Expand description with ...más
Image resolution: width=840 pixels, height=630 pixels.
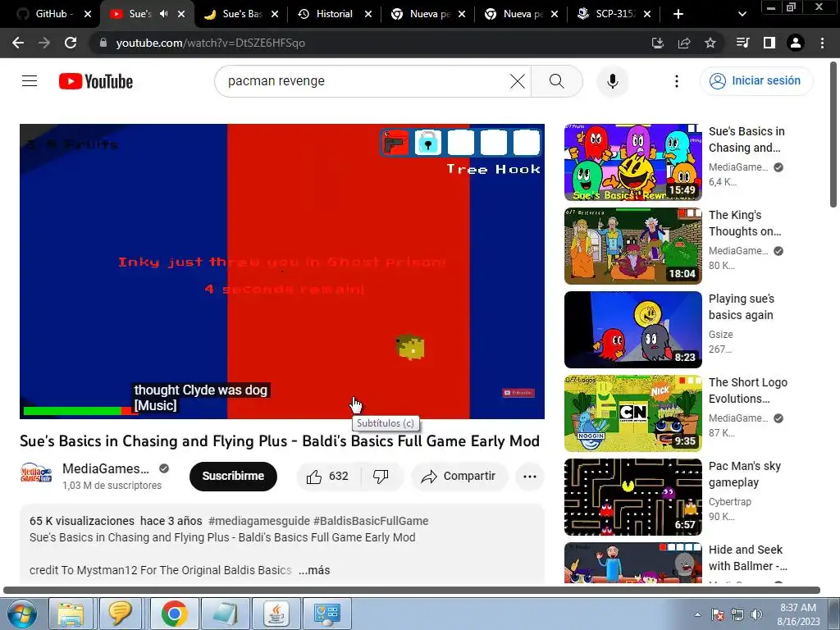coord(314,571)
